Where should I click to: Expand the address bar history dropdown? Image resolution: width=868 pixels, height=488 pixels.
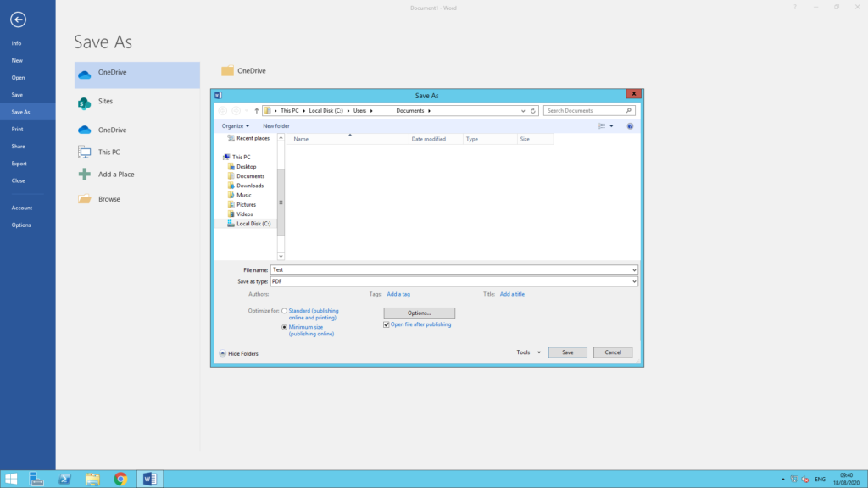coord(523,111)
